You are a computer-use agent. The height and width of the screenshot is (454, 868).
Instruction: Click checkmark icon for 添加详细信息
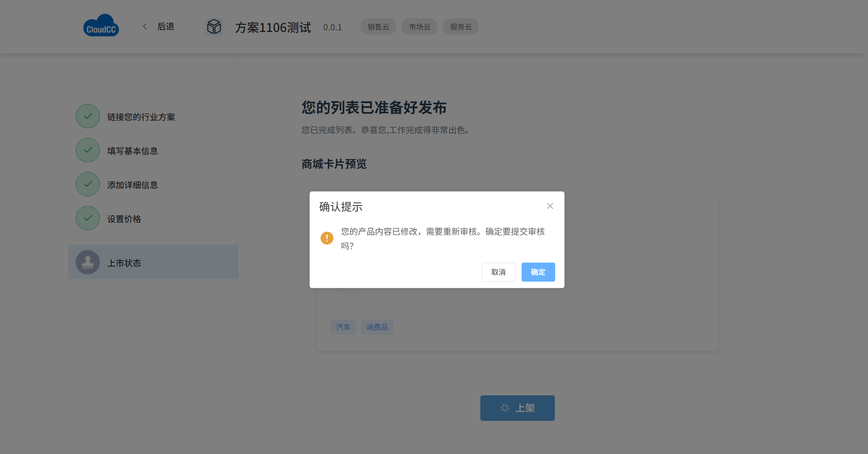pos(88,185)
